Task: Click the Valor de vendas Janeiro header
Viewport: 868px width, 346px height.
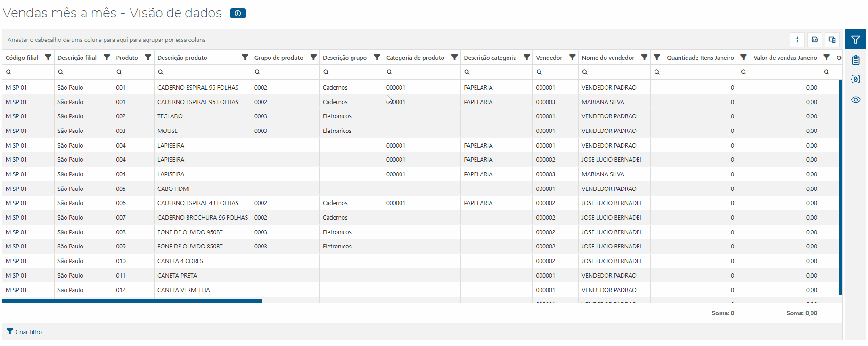Action: 785,58
